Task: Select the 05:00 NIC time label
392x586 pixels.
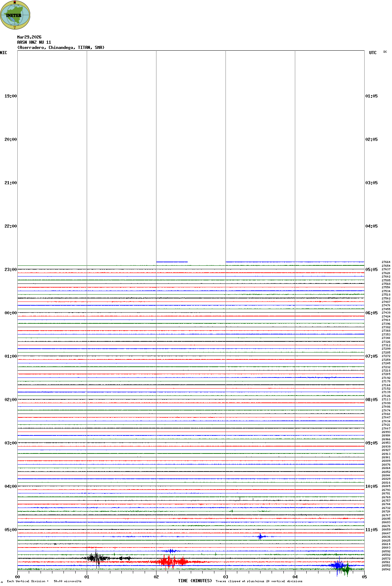Action: [x=10, y=530]
